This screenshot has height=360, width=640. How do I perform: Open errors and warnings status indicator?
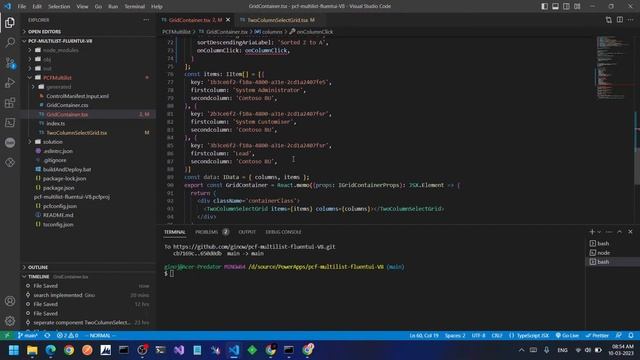[67, 336]
